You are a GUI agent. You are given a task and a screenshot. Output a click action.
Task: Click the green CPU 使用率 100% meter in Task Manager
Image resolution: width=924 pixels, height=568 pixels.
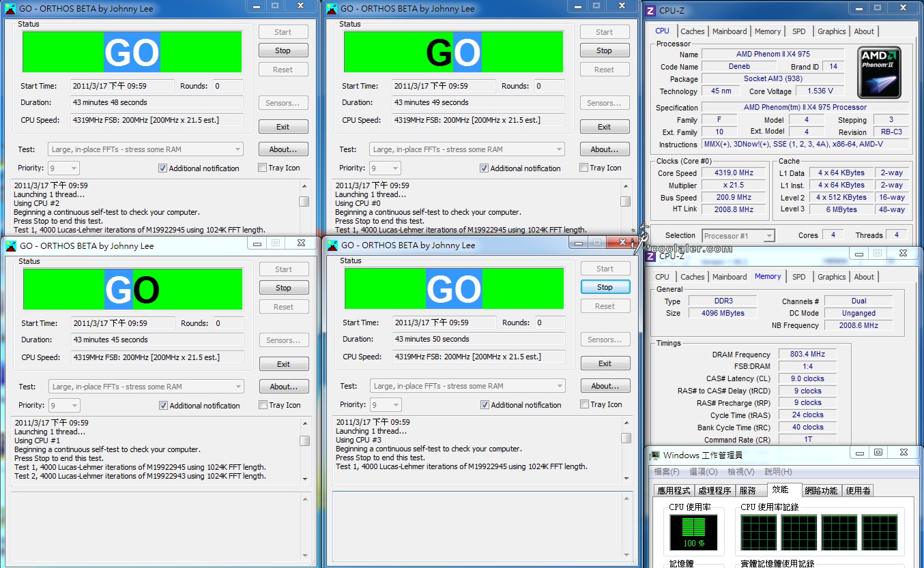pyautogui.click(x=693, y=532)
